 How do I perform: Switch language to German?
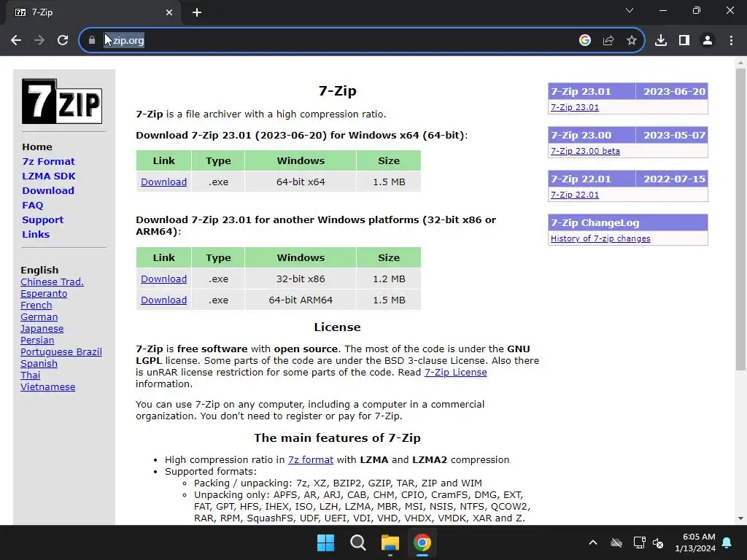(39, 317)
